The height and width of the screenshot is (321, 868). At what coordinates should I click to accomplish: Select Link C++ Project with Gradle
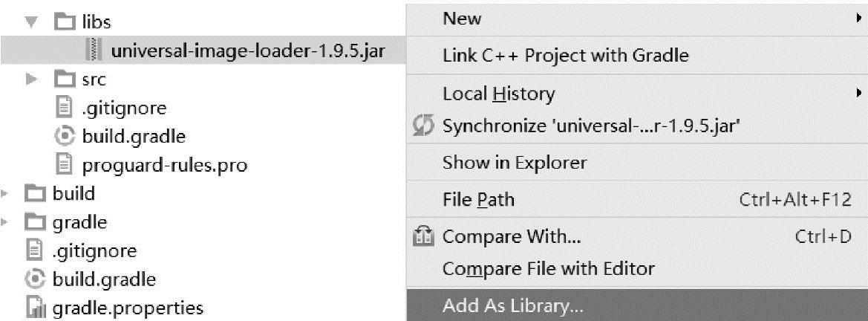(565, 55)
